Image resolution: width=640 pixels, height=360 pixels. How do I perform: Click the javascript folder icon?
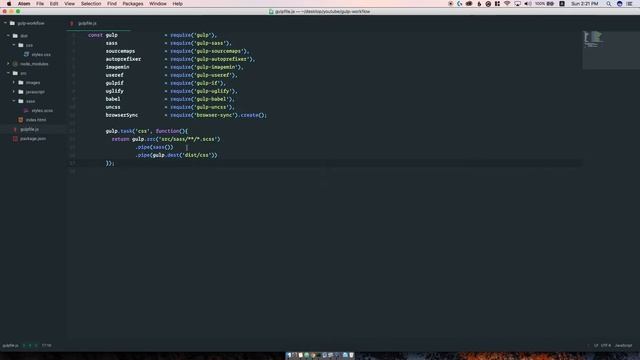click(21, 92)
